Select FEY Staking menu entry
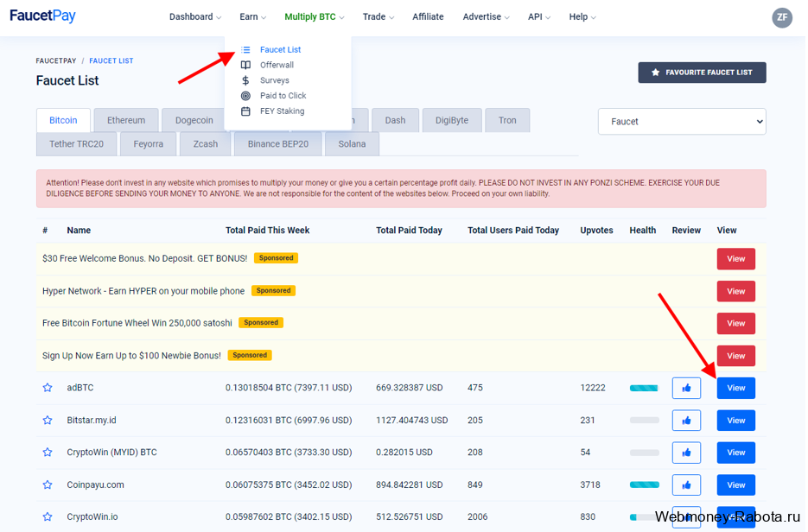This screenshot has height=532, width=808. (x=282, y=111)
